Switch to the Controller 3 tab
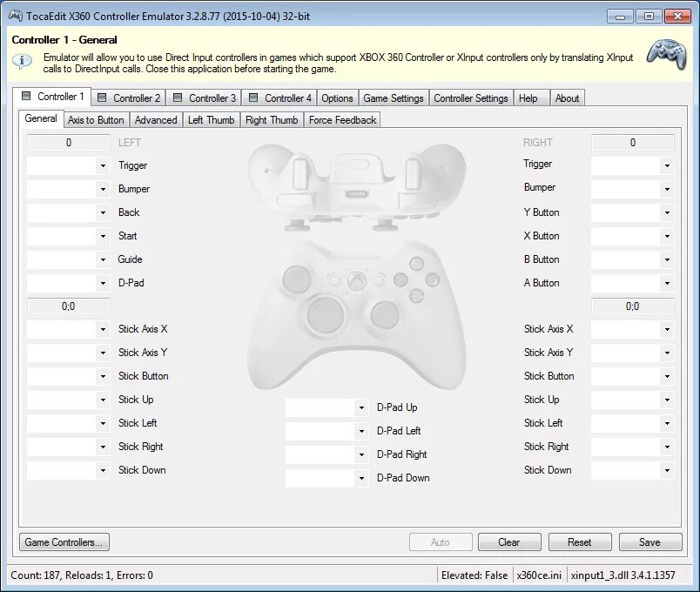Screen dimensions: 700x592 (204, 98)
